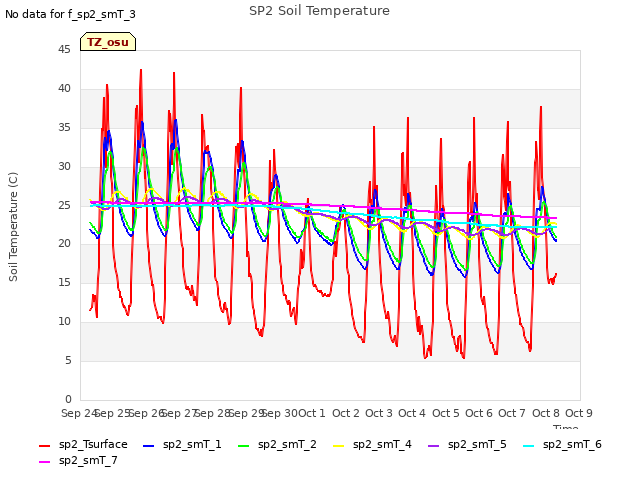The width and height of the screenshot is (640, 480).
Task: Click the Oct 7 x-axis tick label
Action: tap(512, 413)
